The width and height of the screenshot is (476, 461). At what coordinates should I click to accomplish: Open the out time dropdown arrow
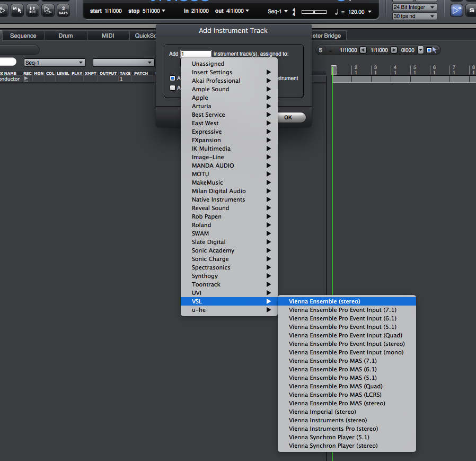[x=247, y=11]
